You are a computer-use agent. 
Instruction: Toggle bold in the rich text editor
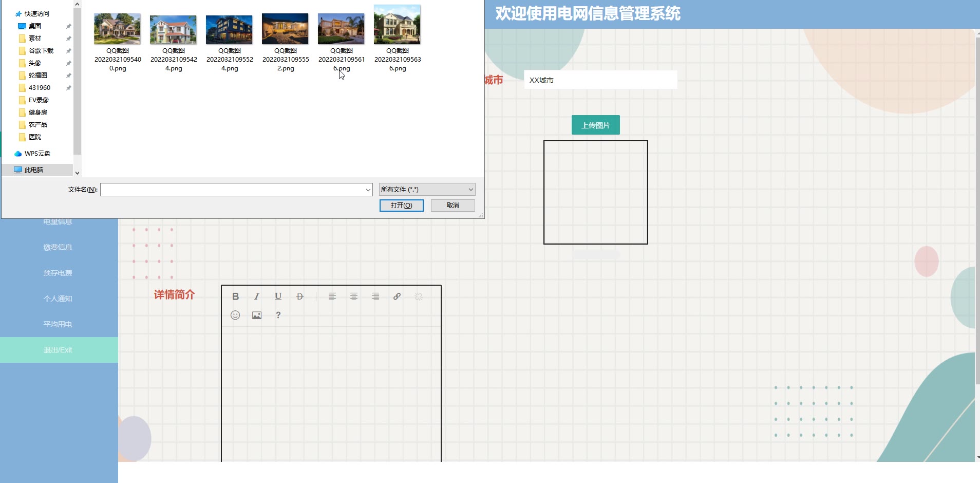pyautogui.click(x=235, y=296)
